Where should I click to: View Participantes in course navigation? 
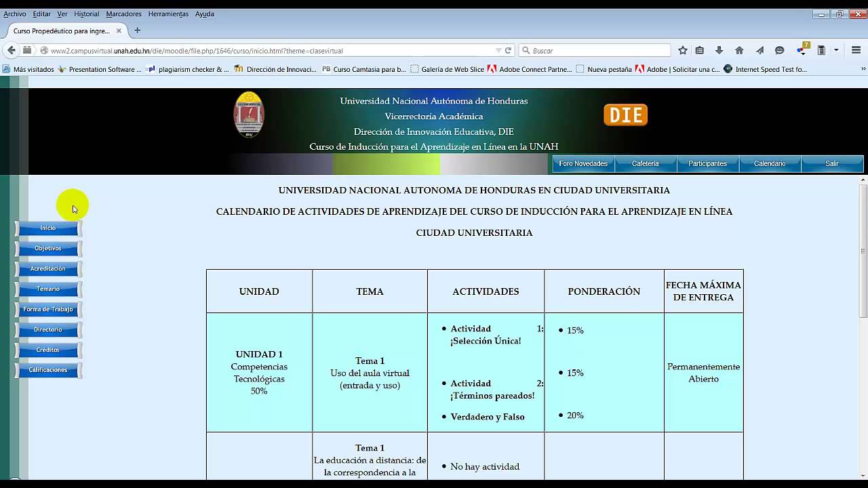click(707, 163)
